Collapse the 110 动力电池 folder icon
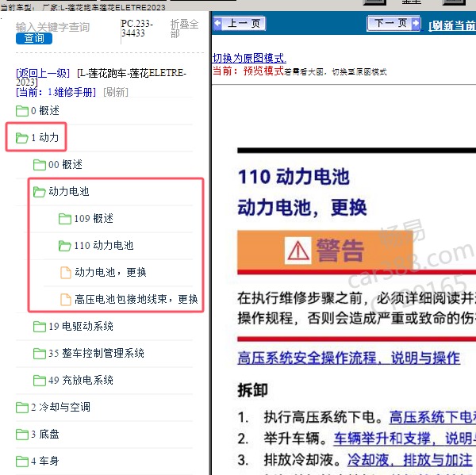 tap(65, 246)
